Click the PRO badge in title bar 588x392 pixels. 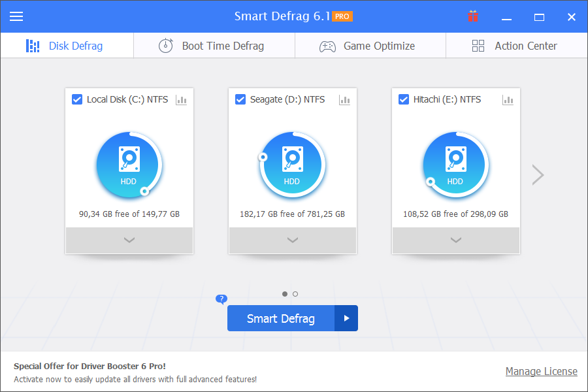[x=342, y=16]
